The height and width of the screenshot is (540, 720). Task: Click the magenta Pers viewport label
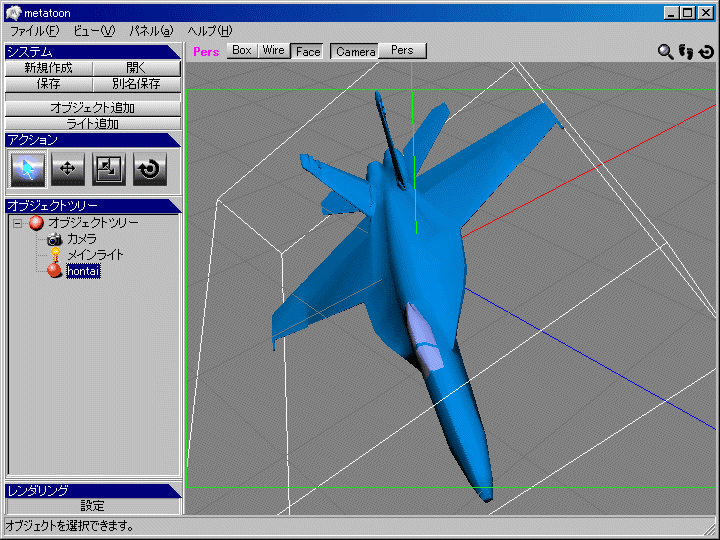[x=206, y=52]
